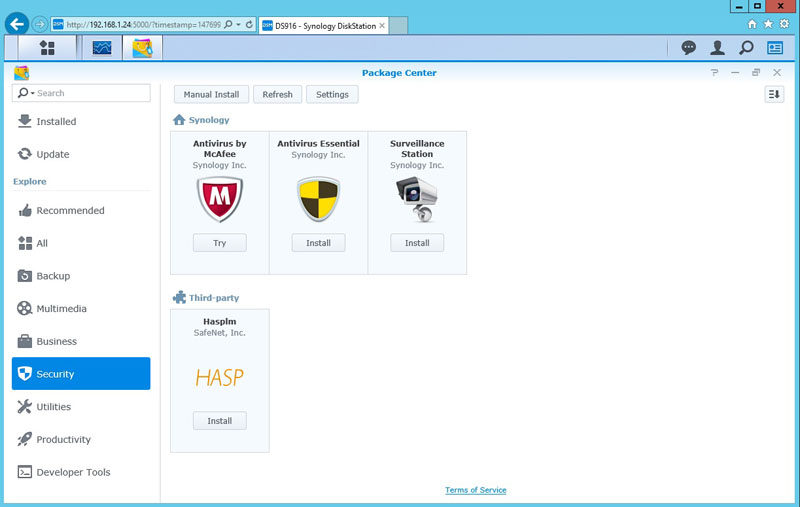Open Package Center Settings
The image size is (800, 507).
coord(332,94)
